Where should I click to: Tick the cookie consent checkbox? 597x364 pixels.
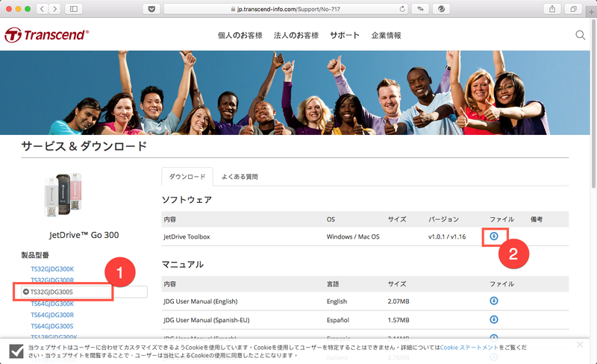pos(16,351)
